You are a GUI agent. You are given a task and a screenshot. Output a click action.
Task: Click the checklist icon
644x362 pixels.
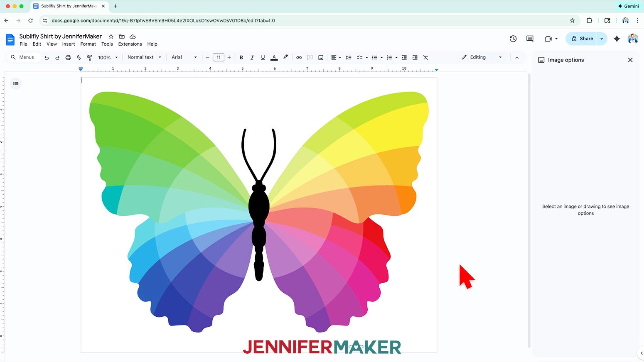pos(359,58)
